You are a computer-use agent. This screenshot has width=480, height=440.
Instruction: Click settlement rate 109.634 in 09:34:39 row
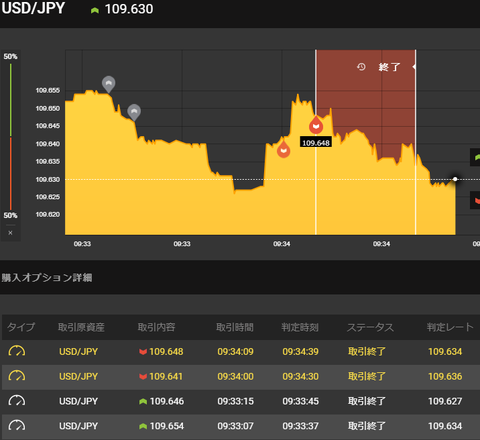click(445, 352)
